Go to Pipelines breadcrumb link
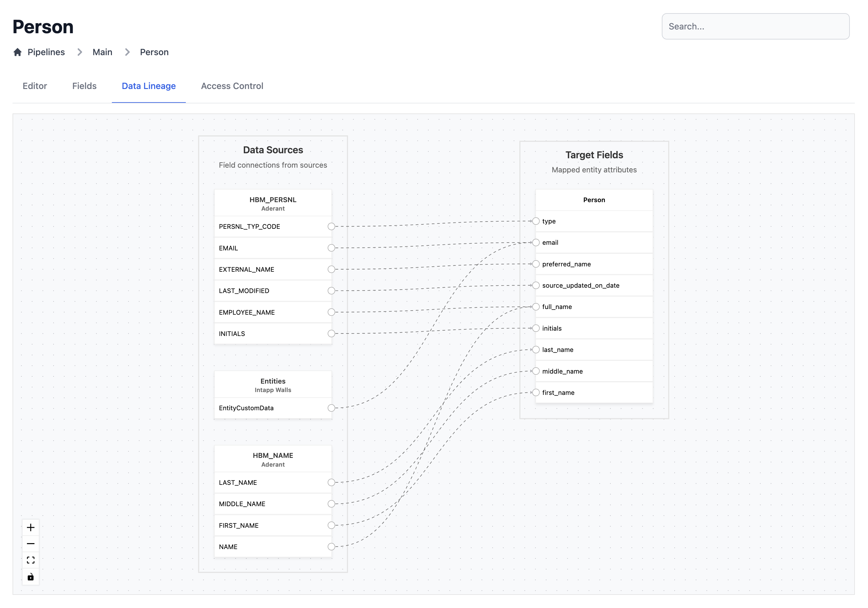Image resolution: width=868 pixels, height=608 pixels. (46, 52)
